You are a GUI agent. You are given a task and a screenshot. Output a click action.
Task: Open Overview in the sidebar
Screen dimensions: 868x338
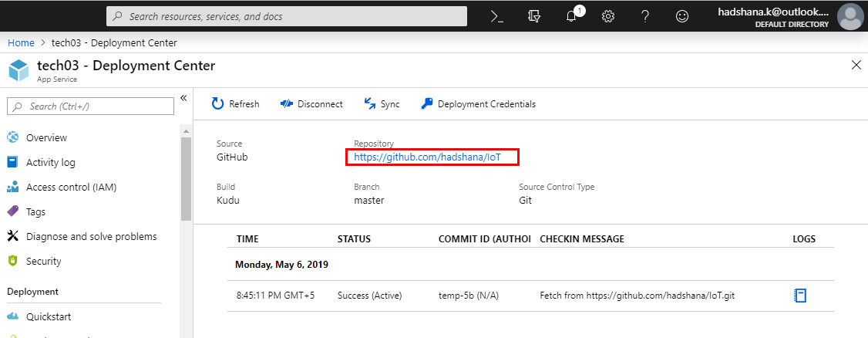point(46,137)
